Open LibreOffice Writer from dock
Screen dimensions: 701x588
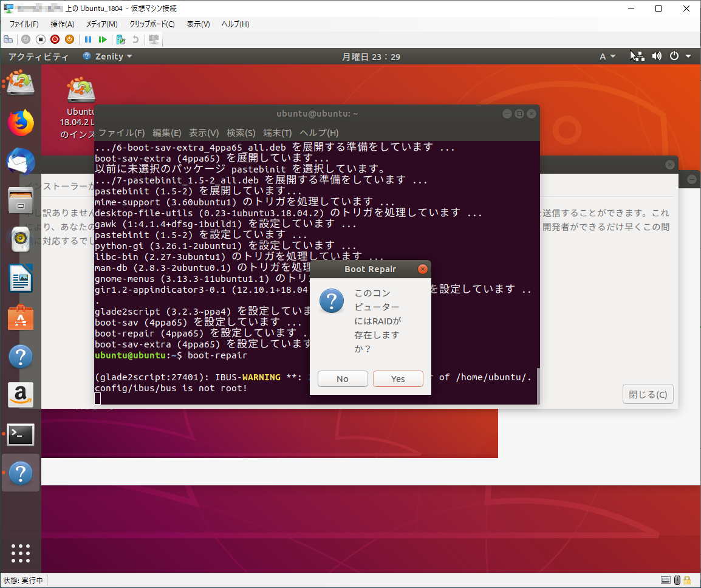coord(21,278)
